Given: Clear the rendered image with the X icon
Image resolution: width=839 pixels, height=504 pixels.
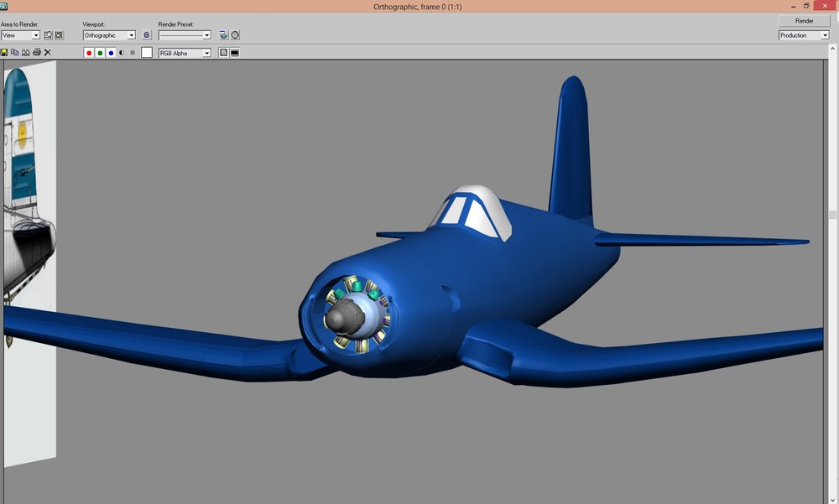Looking at the screenshot, I should [x=48, y=53].
